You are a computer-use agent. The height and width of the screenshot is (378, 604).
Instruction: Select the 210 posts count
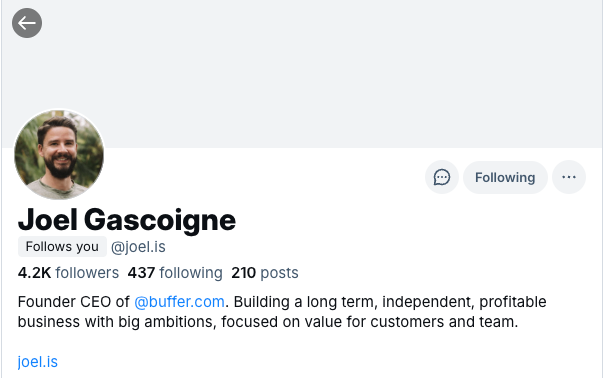(265, 273)
